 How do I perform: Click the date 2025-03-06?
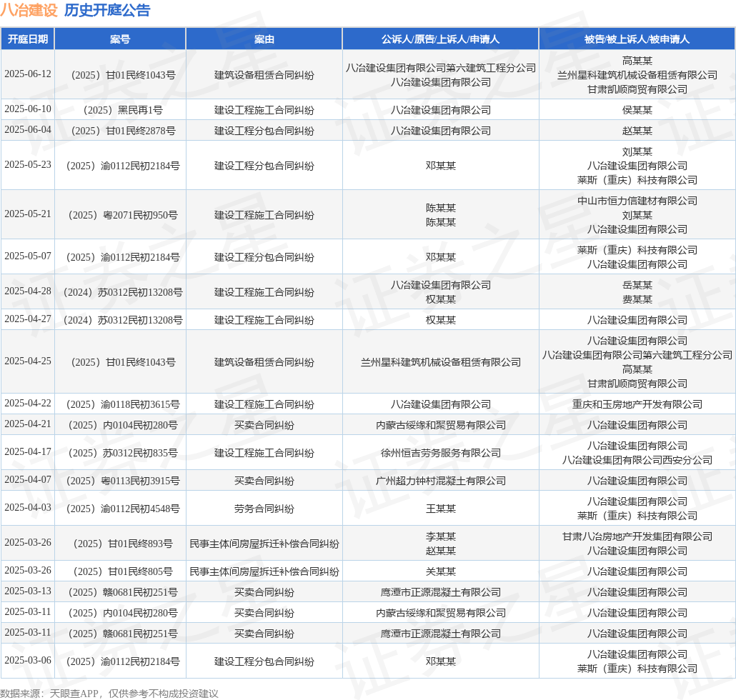click(x=28, y=661)
